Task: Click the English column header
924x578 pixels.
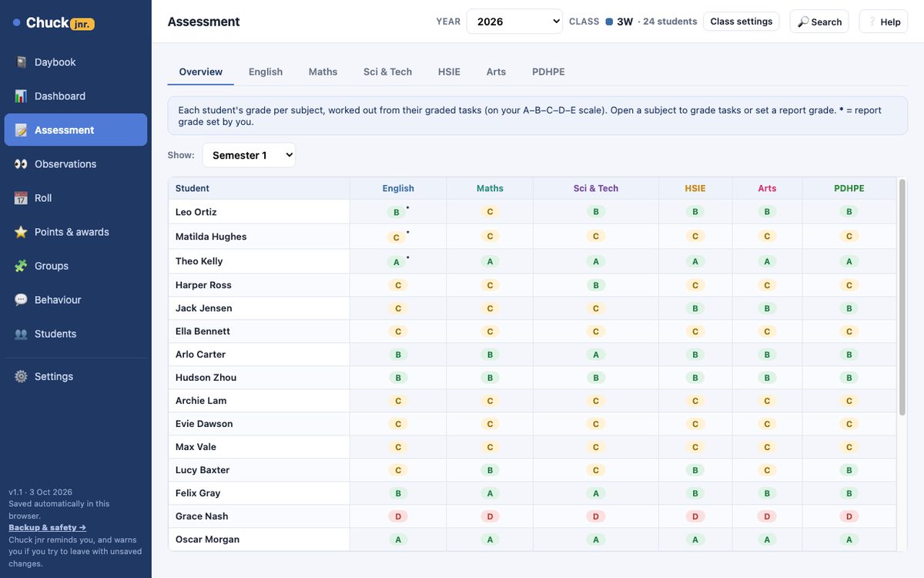Action: [x=398, y=188]
